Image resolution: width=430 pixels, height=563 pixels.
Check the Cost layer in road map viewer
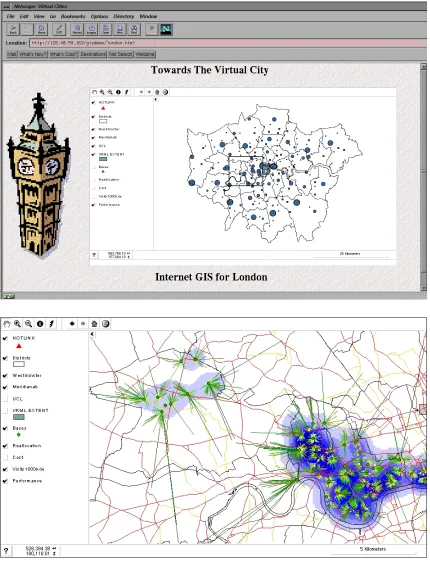[5, 457]
